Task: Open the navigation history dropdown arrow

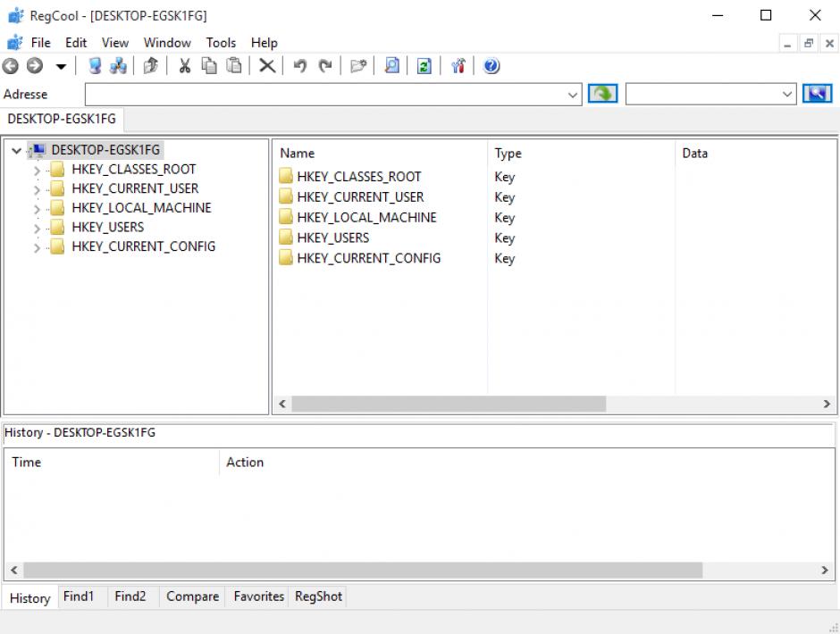Action: [61, 67]
